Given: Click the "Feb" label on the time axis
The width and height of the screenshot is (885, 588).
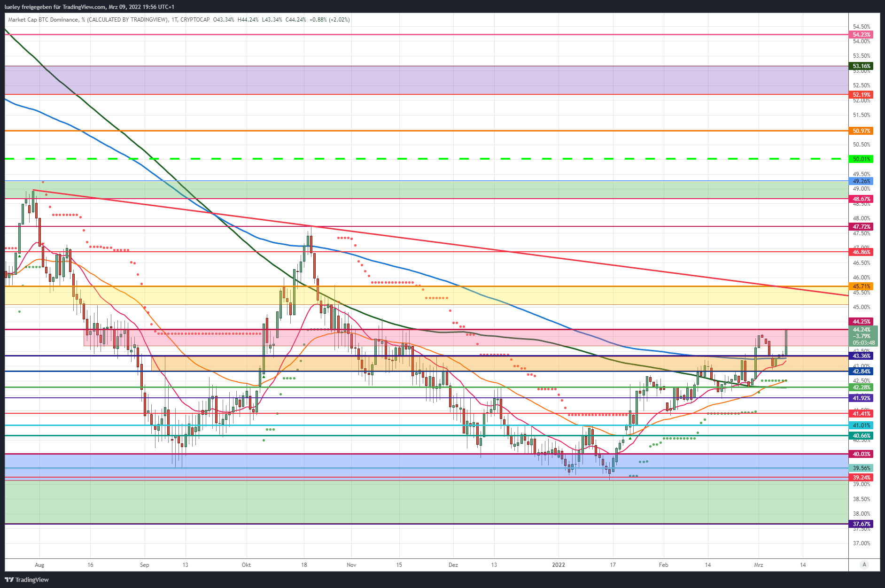Looking at the screenshot, I should [x=663, y=565].
